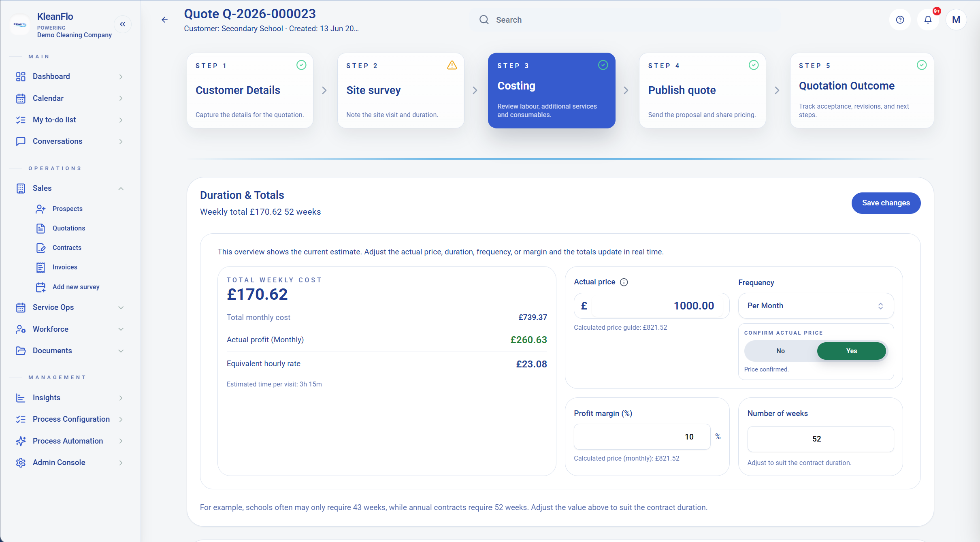
Task: Expand Insights arrow in sidebar
Action: 121,398
